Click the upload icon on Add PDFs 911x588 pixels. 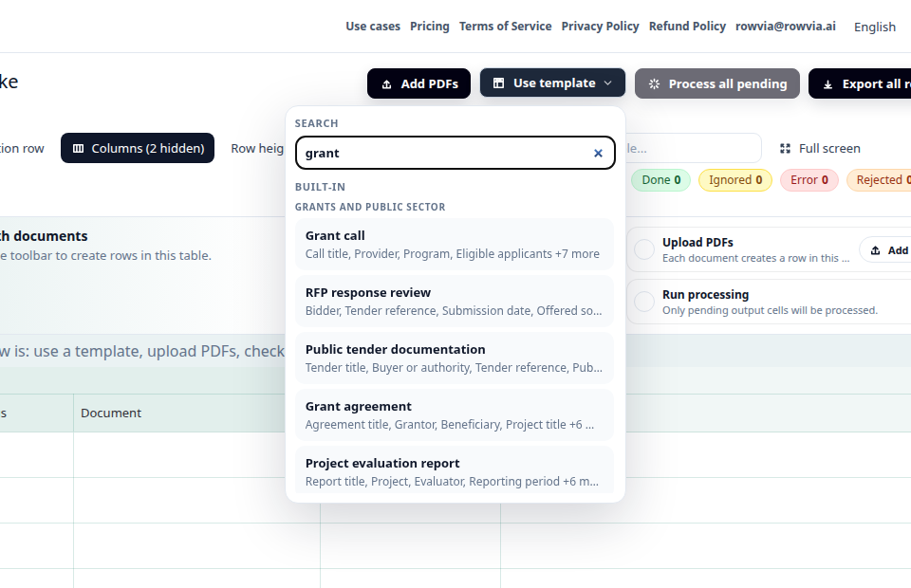point(387,84)
